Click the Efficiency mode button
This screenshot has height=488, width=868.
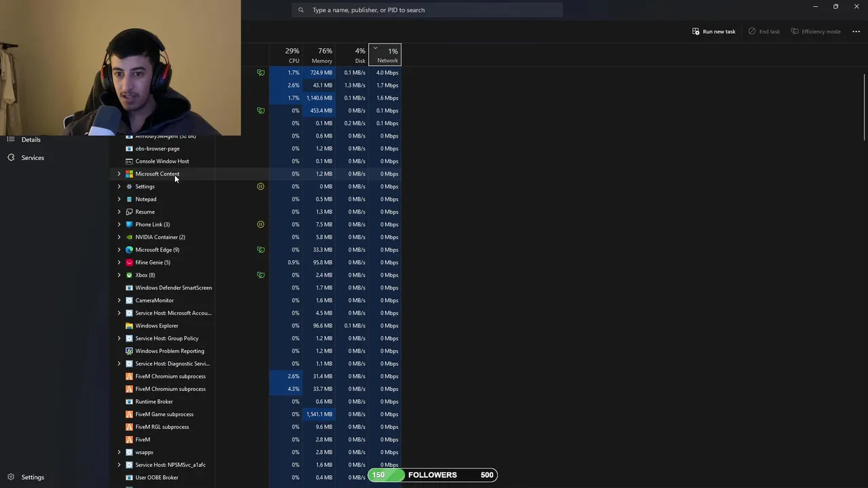(x=816, y=31)
